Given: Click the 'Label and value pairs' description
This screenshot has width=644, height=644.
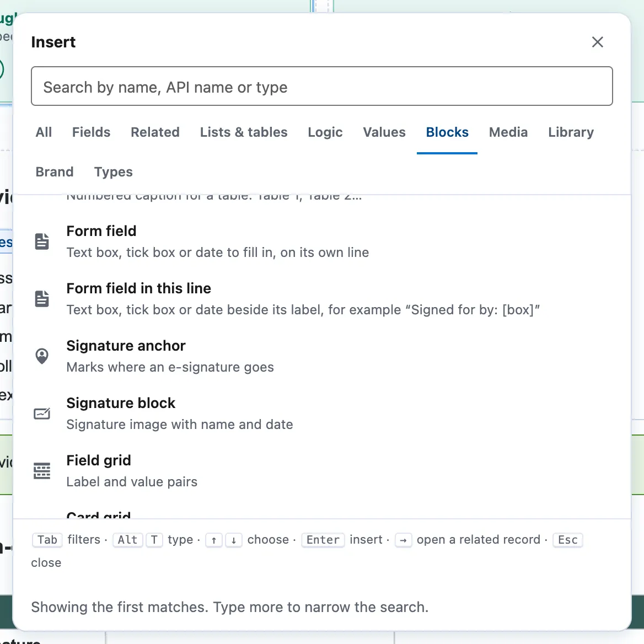Looking at the screenshot, I should pyautogui.click(x=132, y=482).
